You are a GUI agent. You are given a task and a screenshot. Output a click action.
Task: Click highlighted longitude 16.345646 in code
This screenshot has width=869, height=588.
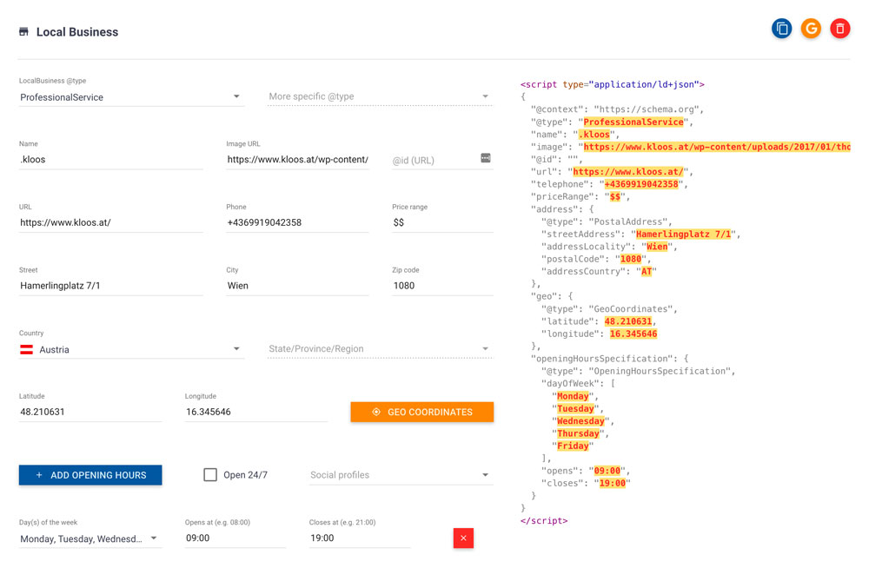pyautogui.click(x=633, y=334)
